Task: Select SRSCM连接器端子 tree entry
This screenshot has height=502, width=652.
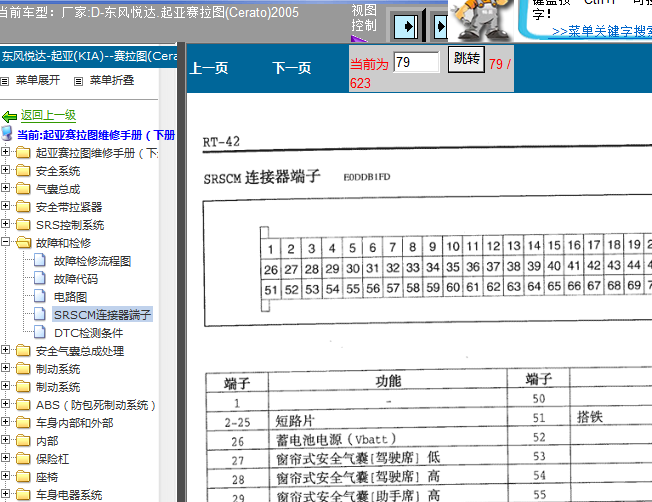Action: (x=102, y=315)
